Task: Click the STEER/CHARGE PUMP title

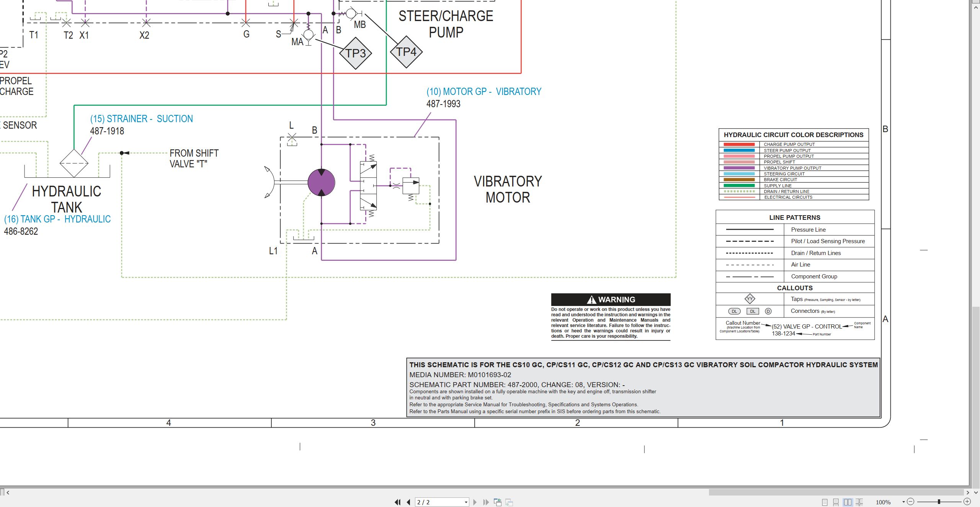Action: [x=446, y=24]
